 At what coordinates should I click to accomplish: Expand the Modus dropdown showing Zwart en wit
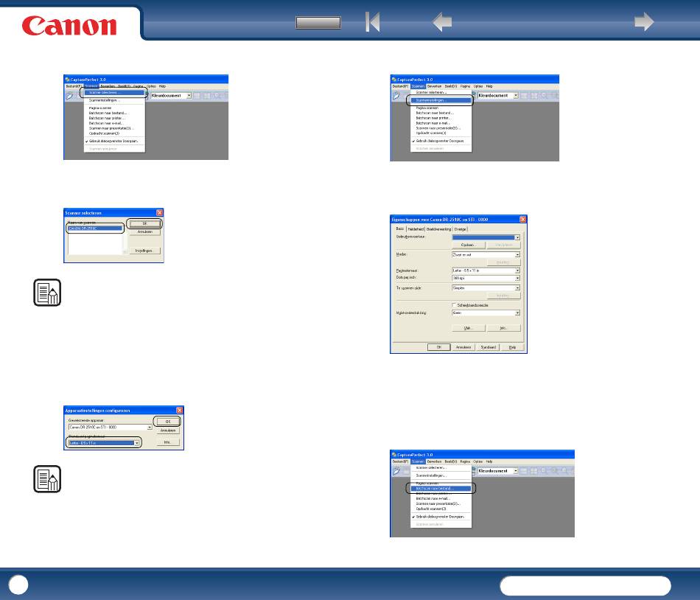click(x=517, y=255)
